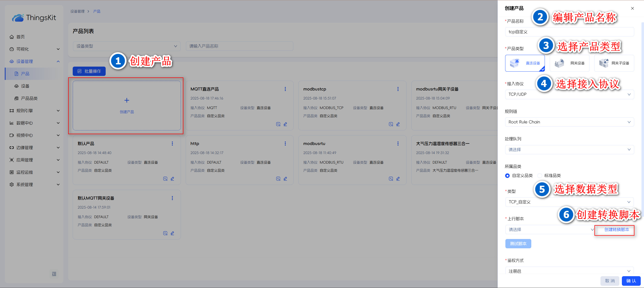Click the 产品名称 input field
Viewport: 644px width, 288px height.
tap(569, 32)
